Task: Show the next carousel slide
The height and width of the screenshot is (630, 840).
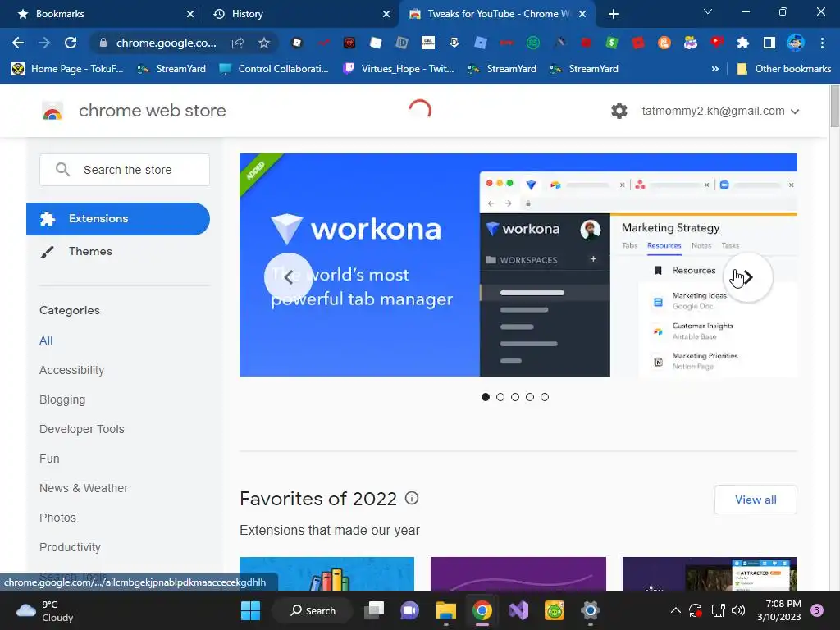Action: [748, 277]
